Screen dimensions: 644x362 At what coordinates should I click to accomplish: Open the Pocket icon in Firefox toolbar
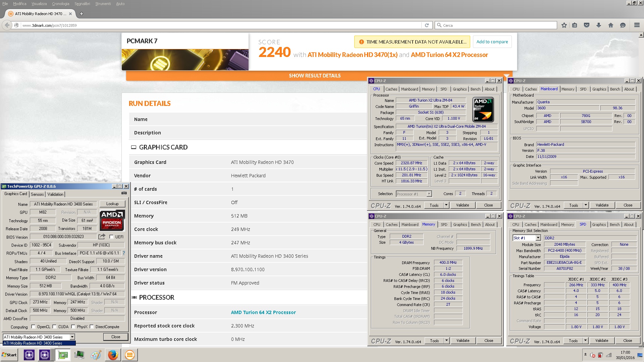(x=587, y=25)
